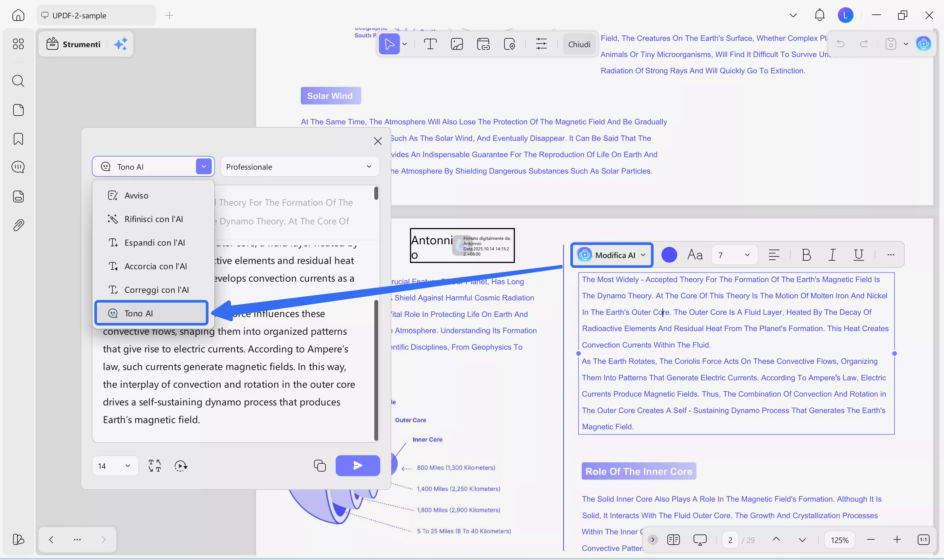This screenshot has height=560, width=944.
Task: Click the blue text color swatch
Action: [669, 255]
